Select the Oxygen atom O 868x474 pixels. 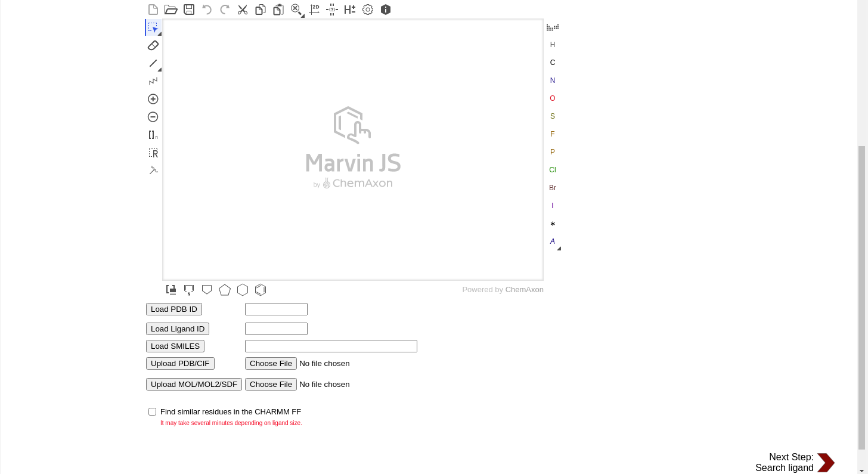(x=553, y=98)
